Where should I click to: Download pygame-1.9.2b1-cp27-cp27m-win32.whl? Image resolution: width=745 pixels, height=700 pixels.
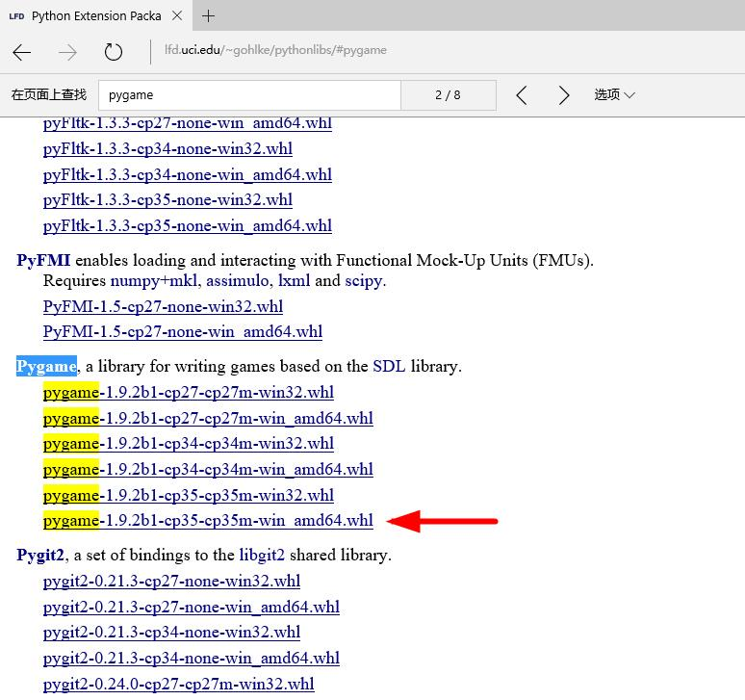[188, 393]
